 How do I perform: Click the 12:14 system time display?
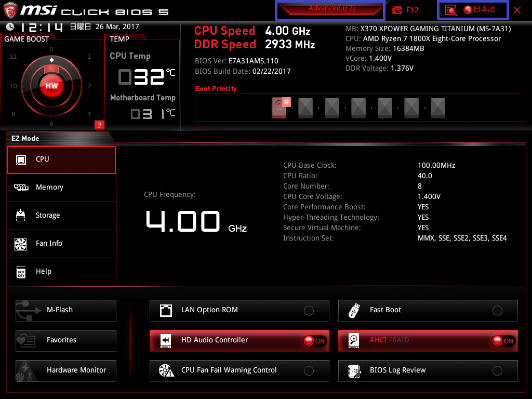tap(42, 27)
